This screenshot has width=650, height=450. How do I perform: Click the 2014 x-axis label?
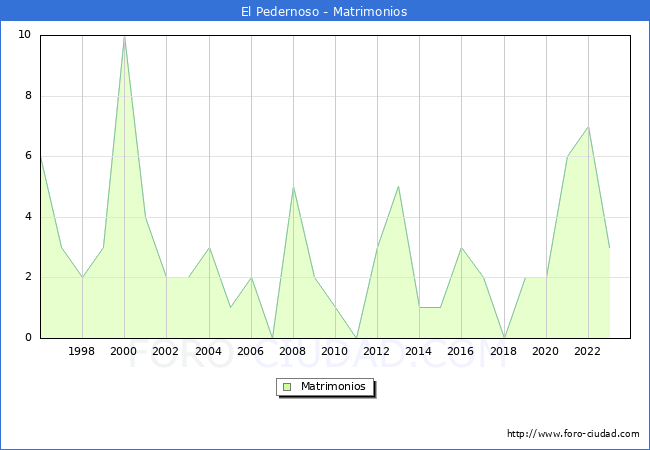click(x=419, y=351)
